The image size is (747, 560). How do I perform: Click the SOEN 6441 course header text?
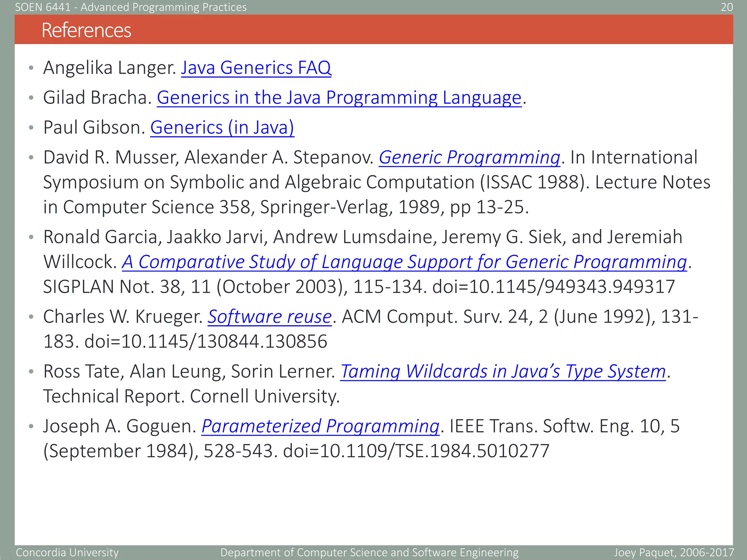click(131, 7)
